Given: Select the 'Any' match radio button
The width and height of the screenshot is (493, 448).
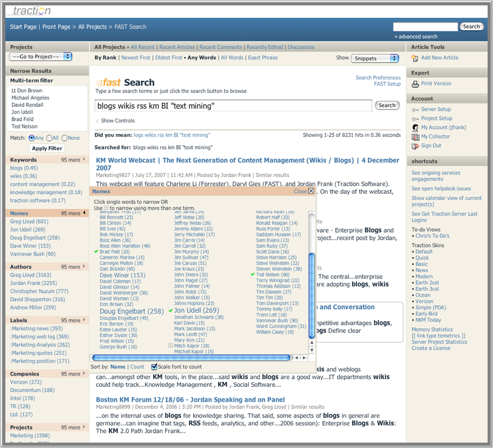Looking at the screenshot, I should tap(32, 138).
